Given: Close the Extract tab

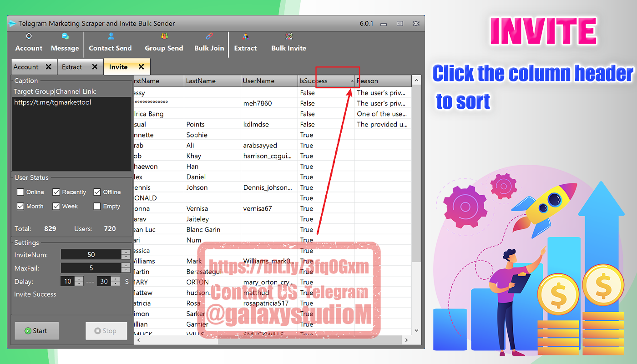Looking at the screenshot, I should [95, 67].
